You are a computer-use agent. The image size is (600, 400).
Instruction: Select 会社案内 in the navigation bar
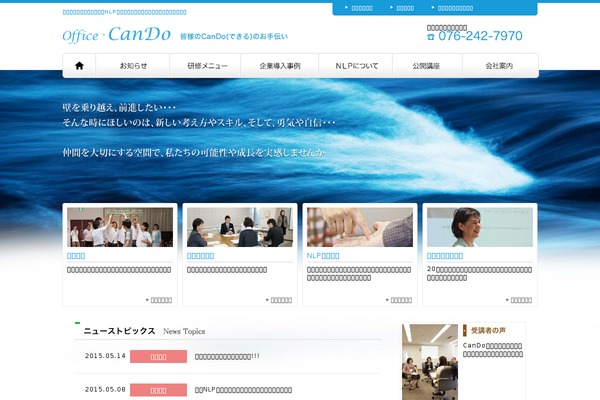(x=499, y=66)
